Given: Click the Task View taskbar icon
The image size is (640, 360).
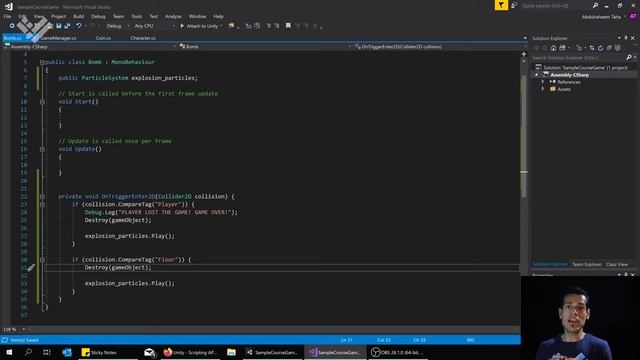Looking at the screenshot, I should pyautogui.click(x=47, y=352).
